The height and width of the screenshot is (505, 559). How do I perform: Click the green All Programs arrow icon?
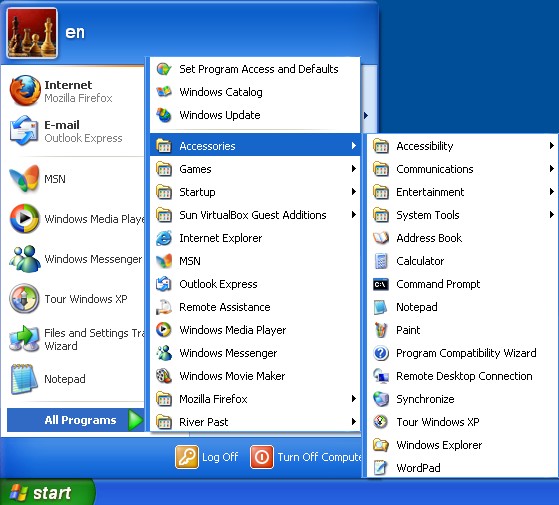(x=135, y=420)
